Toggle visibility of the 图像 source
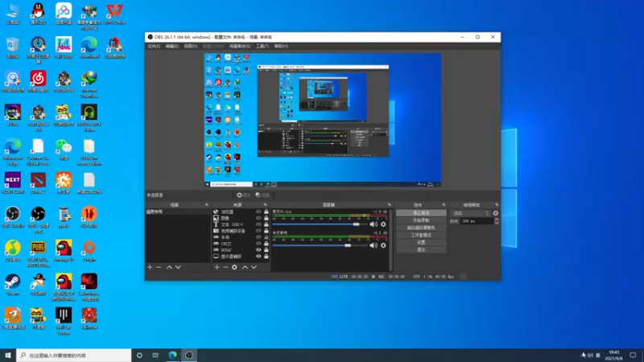This screenshot has height=362, width=644. point(258,218)
